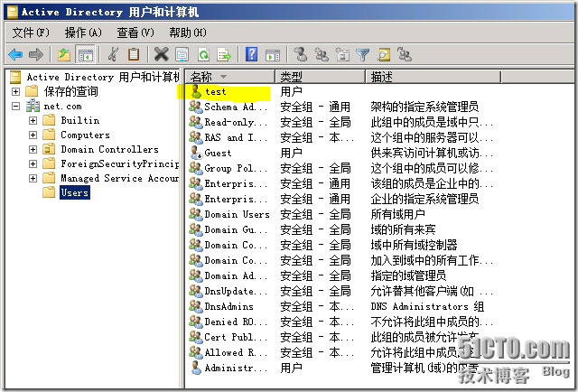Image resolution: width=578 pixels, height=392 pixels.
Task: Click description 所有域用户 cell
Action: (x=397, y=214)
